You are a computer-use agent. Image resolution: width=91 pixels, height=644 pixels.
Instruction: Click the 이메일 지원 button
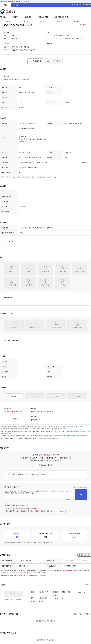click(x=13, y=419)
